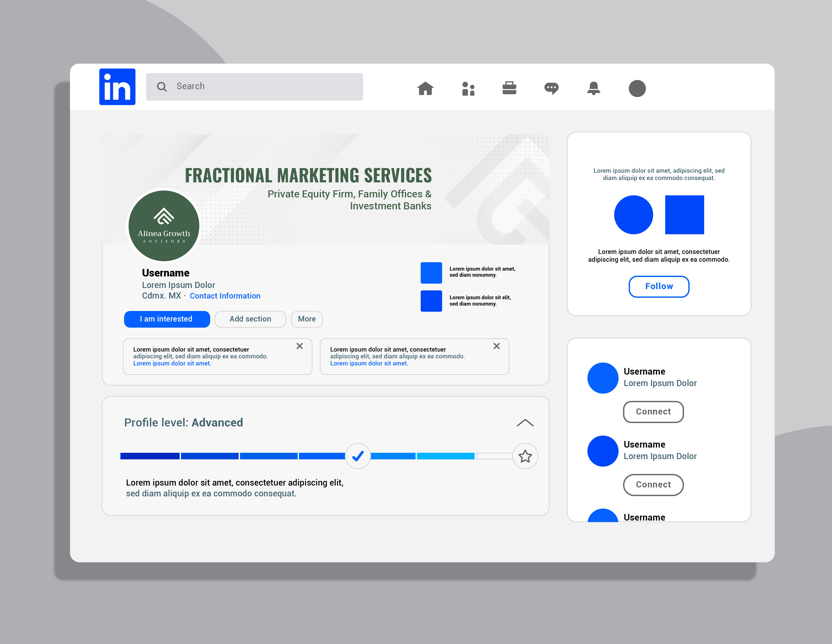
Task: Click the 'Cdmx. MX' location text
Action: click(162, 296)
